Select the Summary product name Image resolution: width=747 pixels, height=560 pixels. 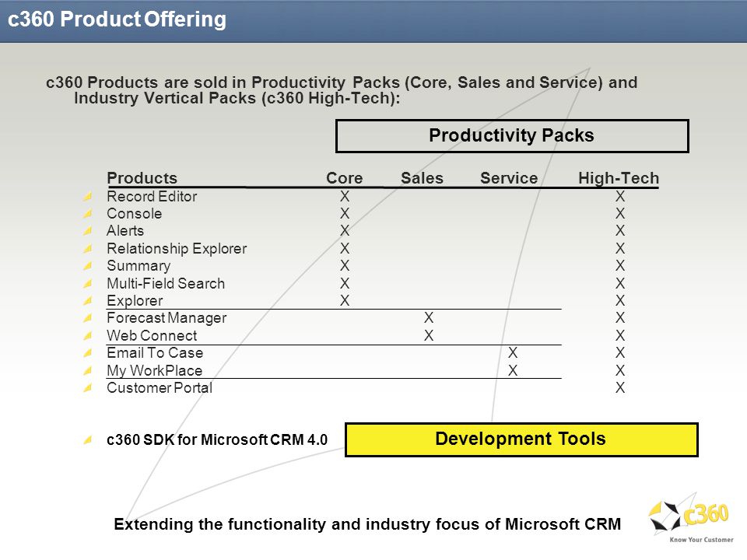tap(139, 266)
